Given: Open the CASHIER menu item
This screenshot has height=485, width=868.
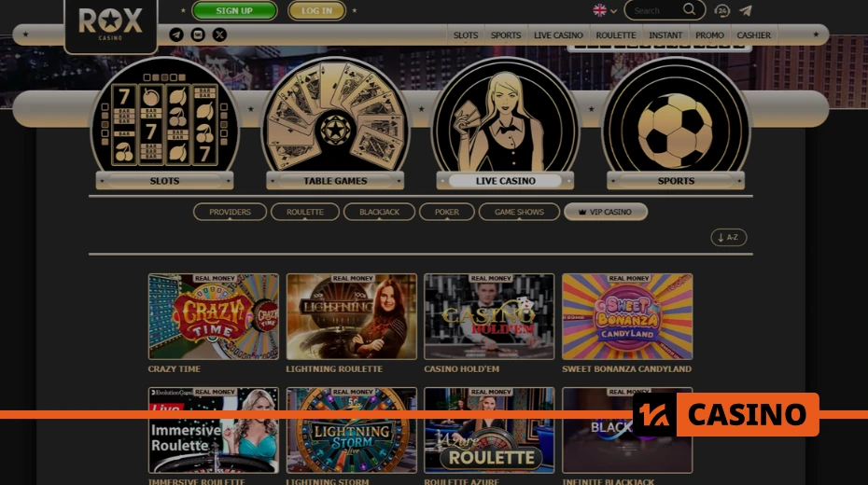Looking at the screenshot, I should point(754,35).
